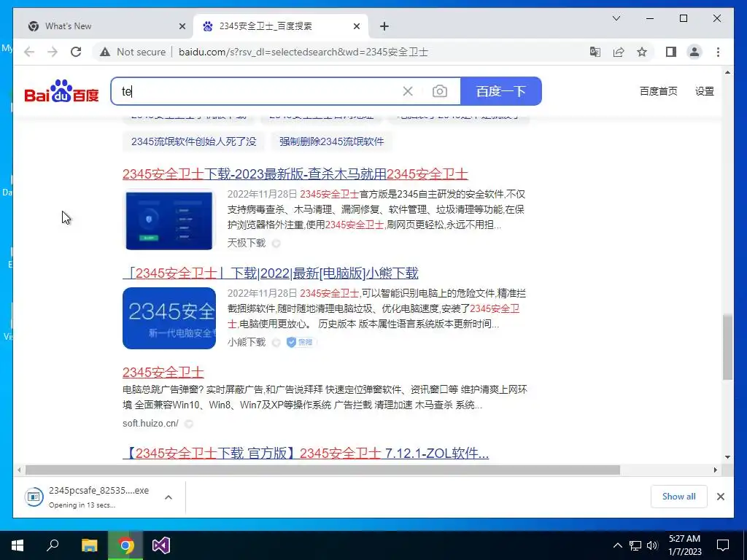Select related search 2345流氓软件创始人死了没
Image resolution: width=747 pixels, height=560 pixels.
pyautogui.click(x=193, y=141)
